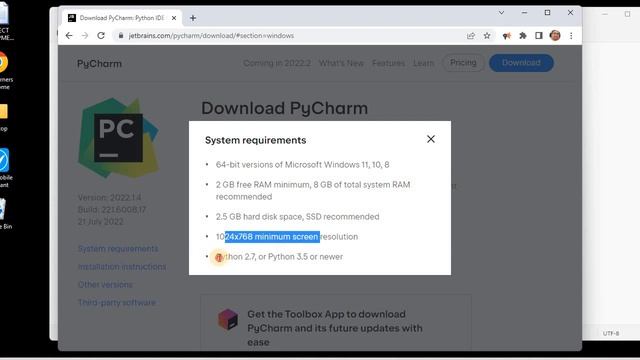640x360 pixels.
Task: Open Installation instructions link
Action: click(122, 267)
